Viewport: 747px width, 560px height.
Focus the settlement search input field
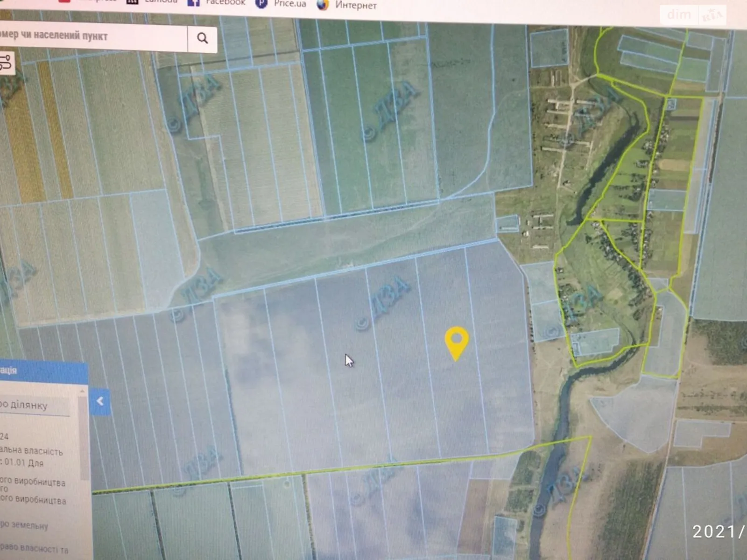(x=93, y=36)
